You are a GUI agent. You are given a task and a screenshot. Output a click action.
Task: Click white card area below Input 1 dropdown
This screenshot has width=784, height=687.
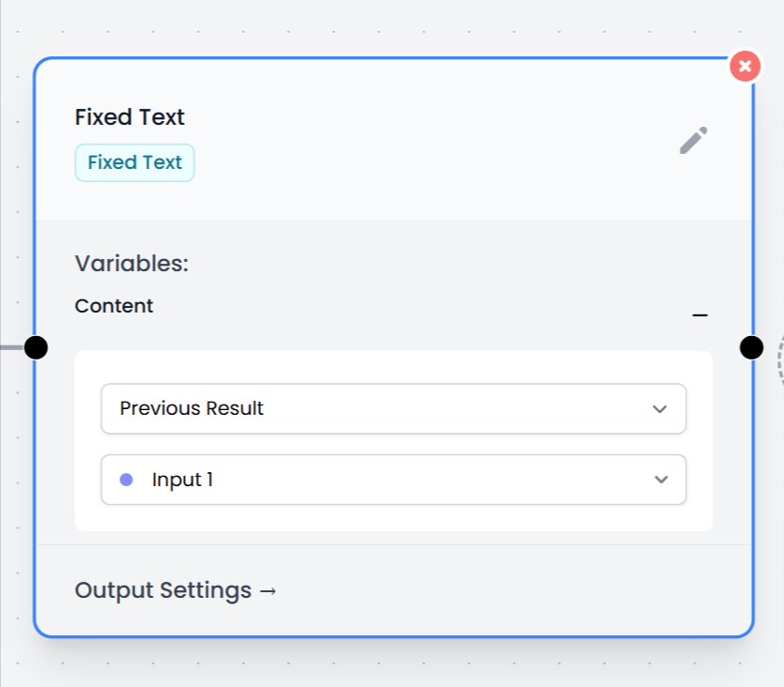392,518
